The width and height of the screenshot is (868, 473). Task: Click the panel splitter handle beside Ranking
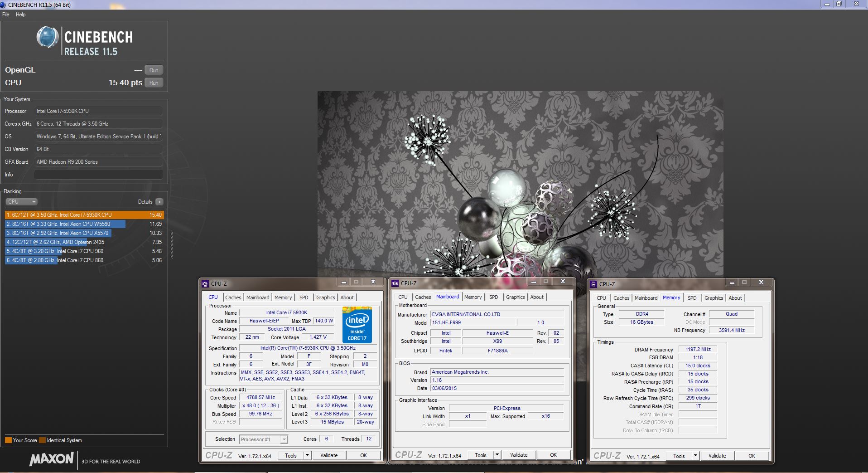click(172, 245)
